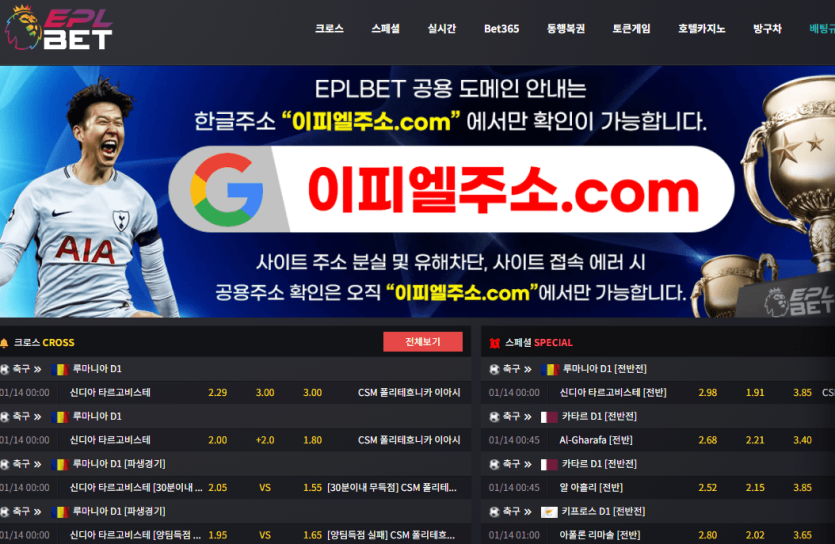835x544 pixels.
Task: Click soccer ball icon in first 카타르 D1 [전반전] row
Action: click(x=494, y=417)
